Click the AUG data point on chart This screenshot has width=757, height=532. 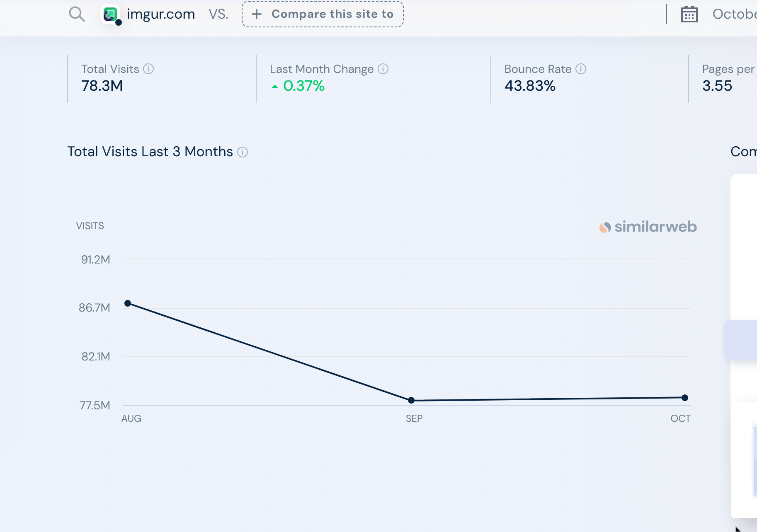pyautogui.click(x=128, y=303)
